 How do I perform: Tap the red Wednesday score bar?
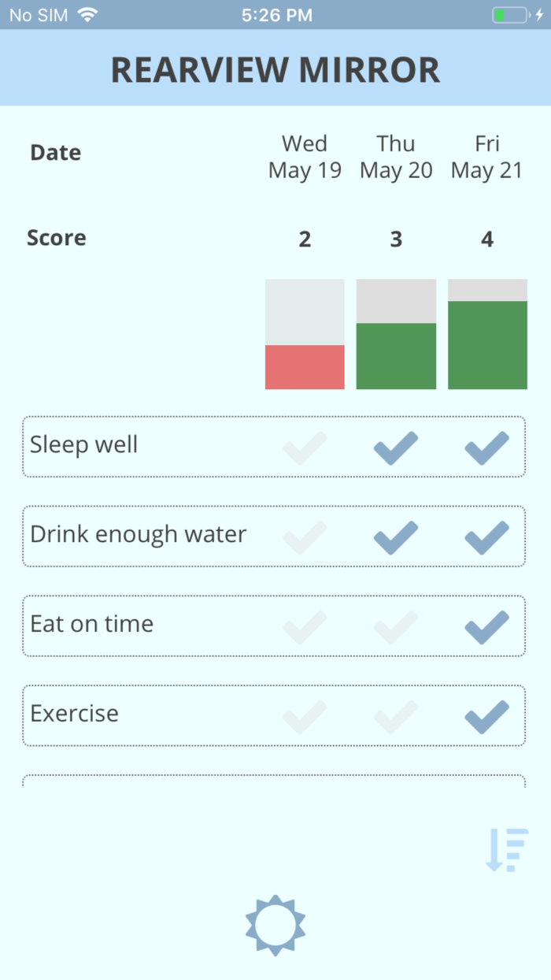[x=305, y=367]
